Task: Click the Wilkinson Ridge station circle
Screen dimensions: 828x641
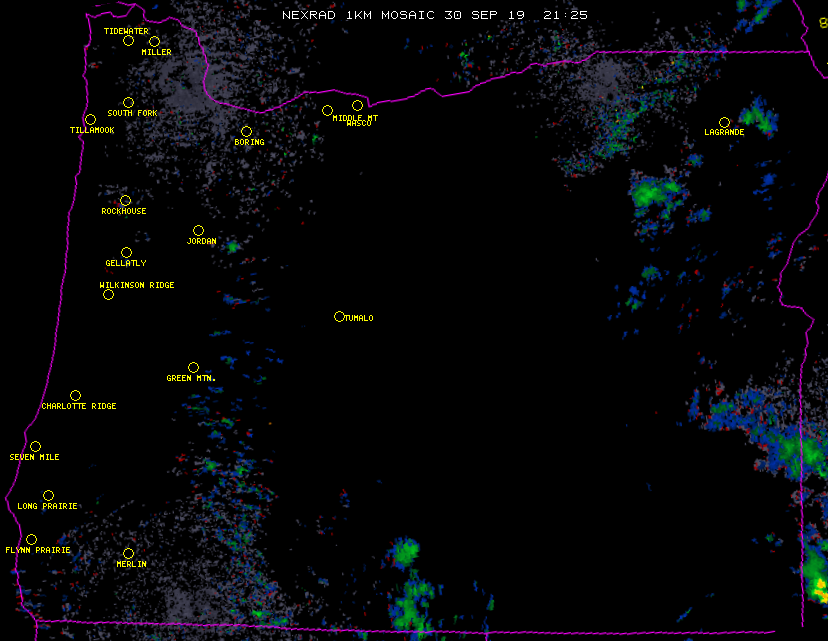Action: tap(108, 294)
